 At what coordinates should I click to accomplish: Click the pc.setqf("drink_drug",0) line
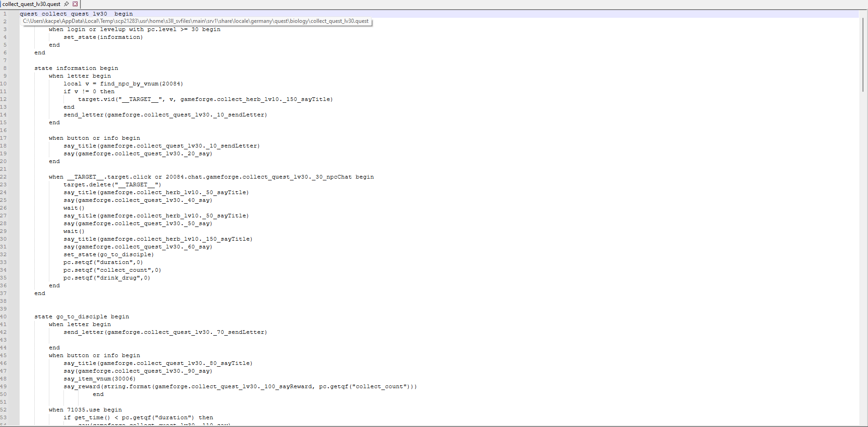pyautogui.click(x=106, y=278)
